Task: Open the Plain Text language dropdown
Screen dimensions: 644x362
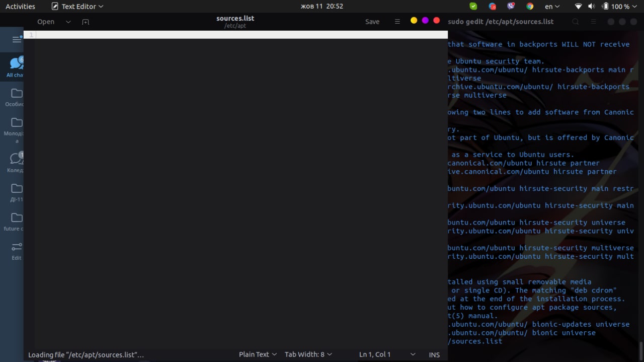Action: 258,354
